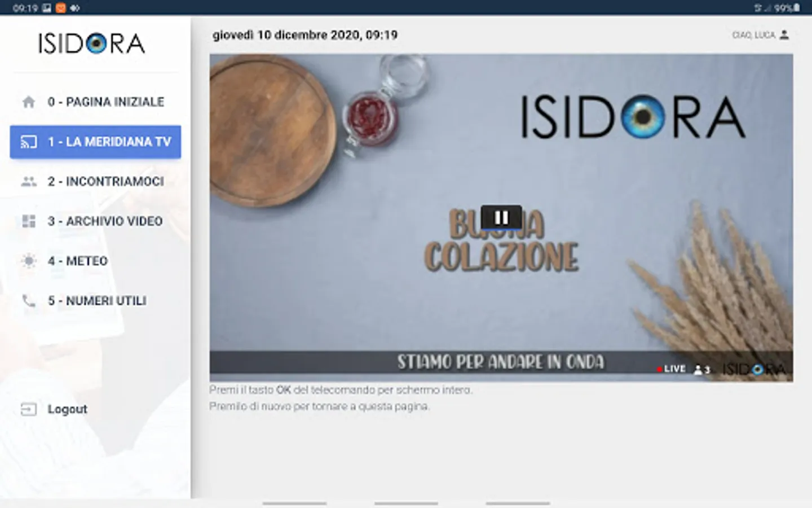Click the grid icon beside Archivio Video
Screen dimensions: 812x508
point(28,221)
